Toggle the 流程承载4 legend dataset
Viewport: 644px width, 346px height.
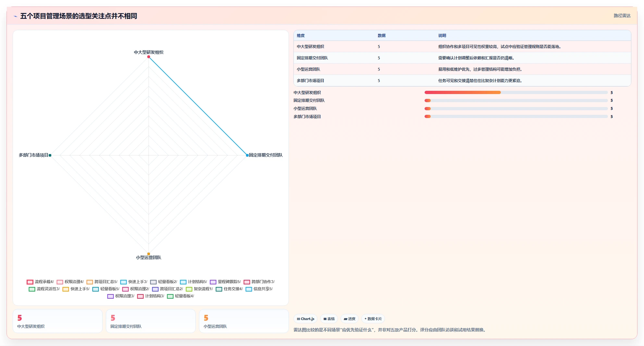40,282
